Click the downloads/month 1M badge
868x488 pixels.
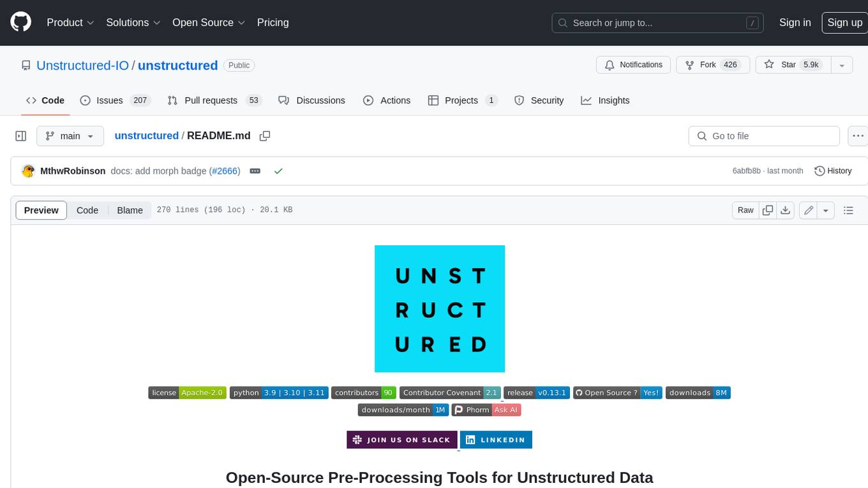pyautogui.click(x=403, y=410)
